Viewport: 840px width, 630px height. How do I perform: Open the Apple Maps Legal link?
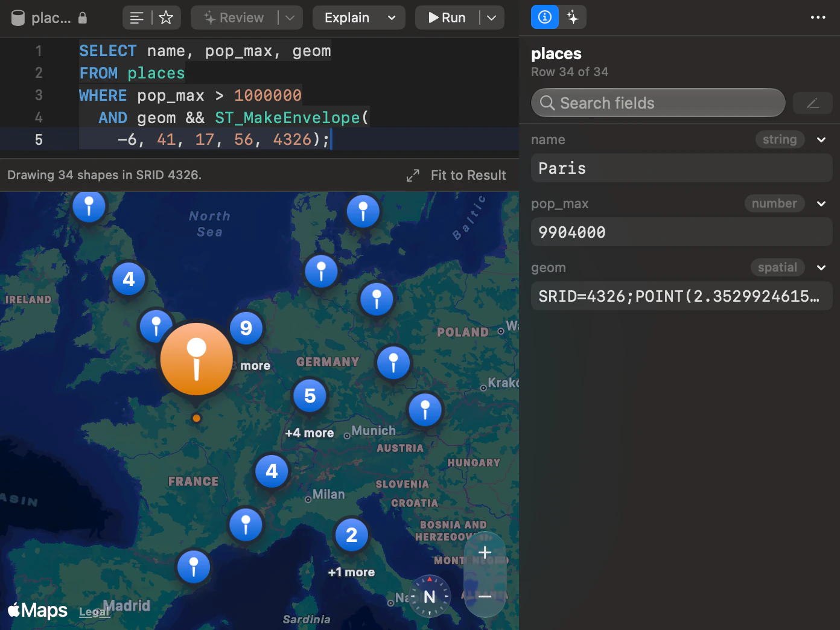pyautogui.click(x=94, y=612)
